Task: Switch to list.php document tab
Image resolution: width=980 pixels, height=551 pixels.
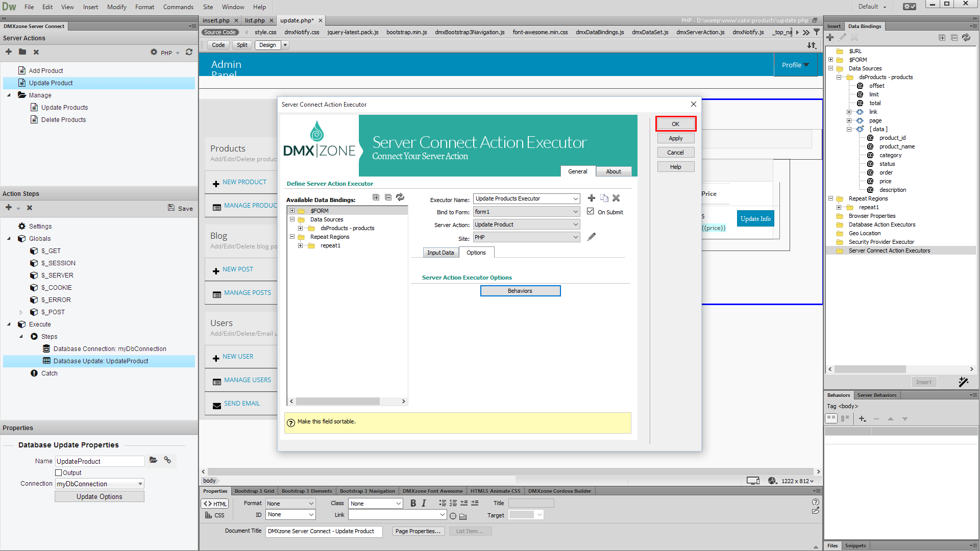Action: (x=255, y=20)
